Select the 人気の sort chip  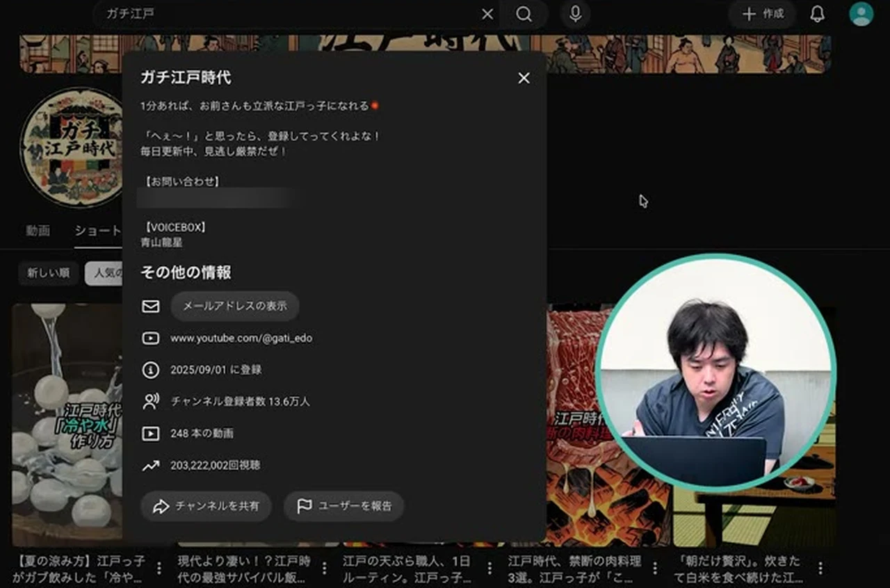click(x=104, y=273)
